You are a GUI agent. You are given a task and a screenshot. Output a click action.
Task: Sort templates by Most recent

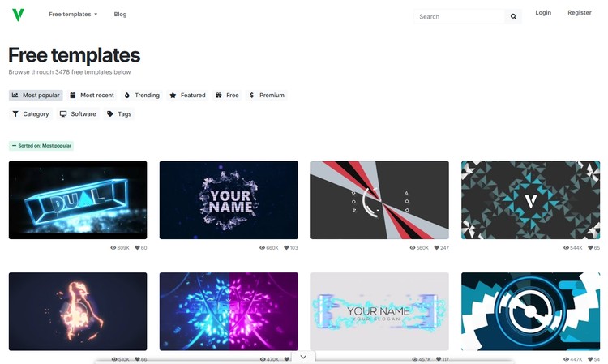point(92,96)
